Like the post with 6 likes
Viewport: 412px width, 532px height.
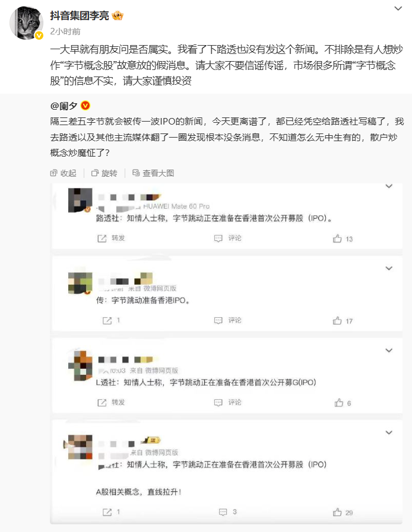(x=339, y=403)
